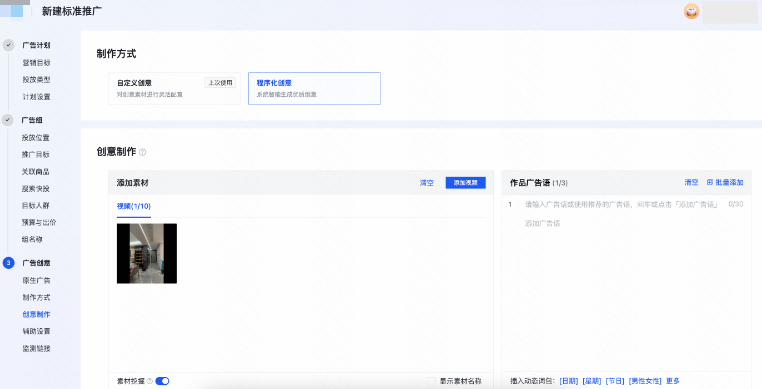The width and height of the screenshot is (762, 389).
Task: Insert the [节日] dynamic word
Action: coord(615,381)
